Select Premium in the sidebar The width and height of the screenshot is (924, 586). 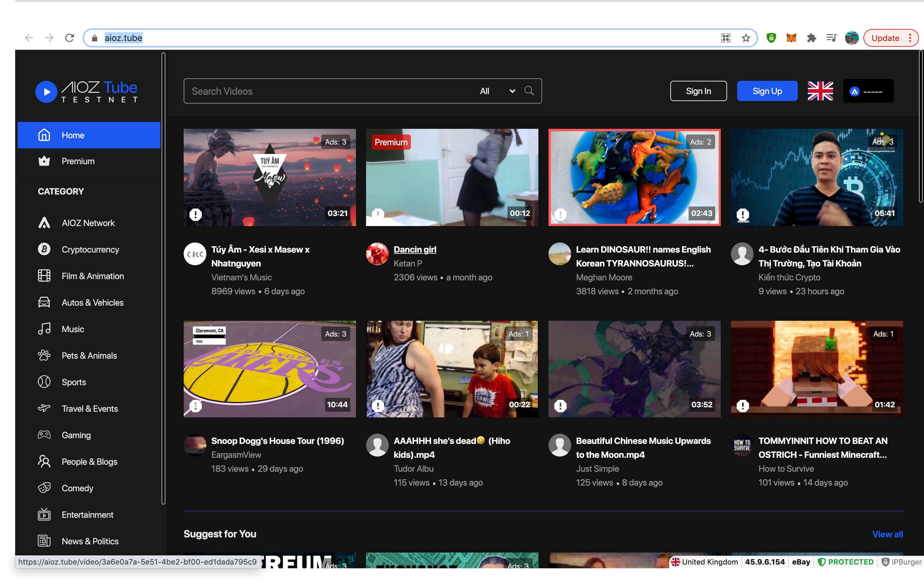[78, 161]
